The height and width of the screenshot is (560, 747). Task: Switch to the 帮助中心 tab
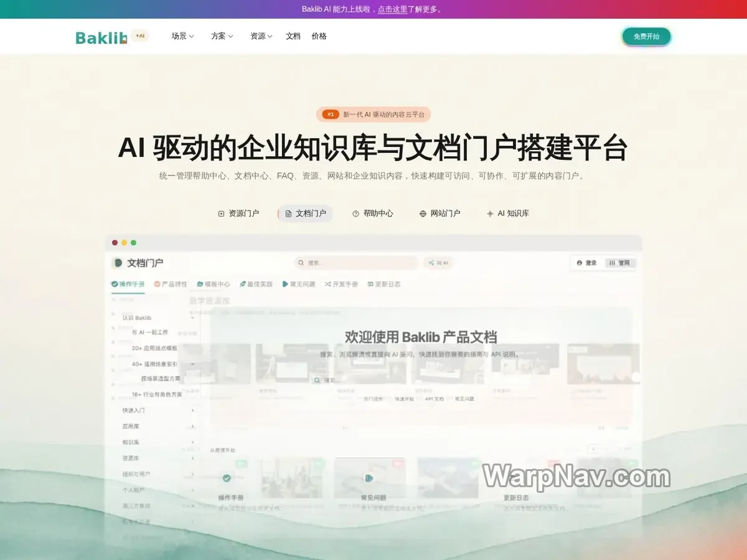[373, 213]
